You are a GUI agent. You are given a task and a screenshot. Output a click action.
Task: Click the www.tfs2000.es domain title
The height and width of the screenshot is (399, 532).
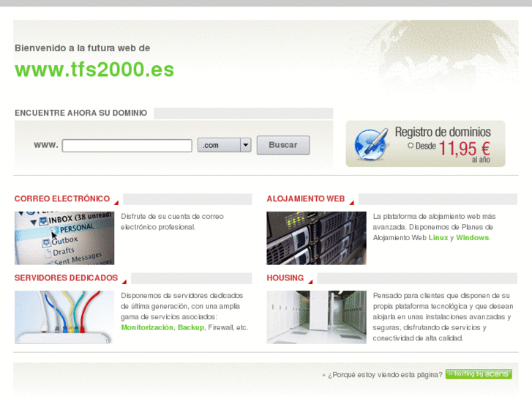coord(94,70)
